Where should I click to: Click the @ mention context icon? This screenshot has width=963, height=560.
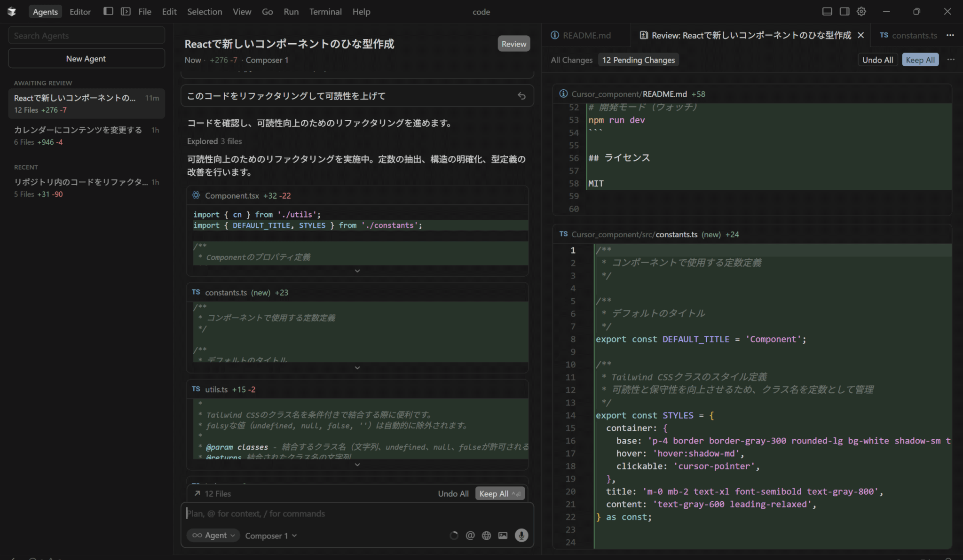(x=470, y=536)
